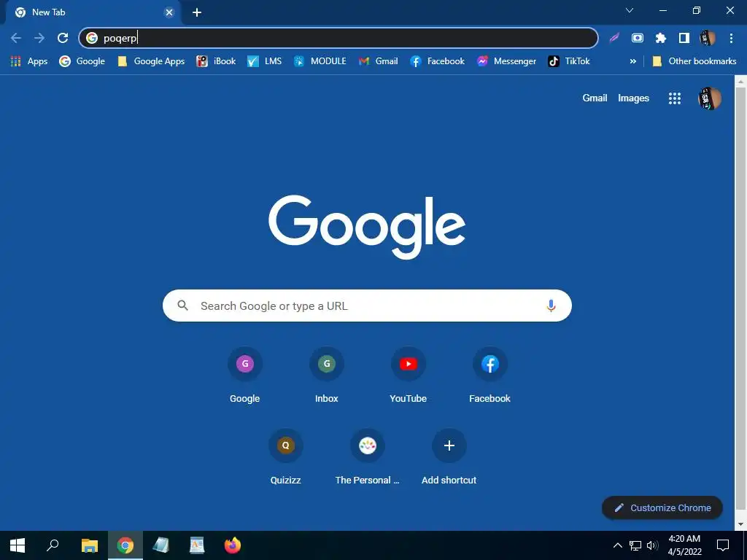Viewport: 747px width, 560px height.
Task: Show hidden bookmarks with the double chevron
Action: (632, 61)
